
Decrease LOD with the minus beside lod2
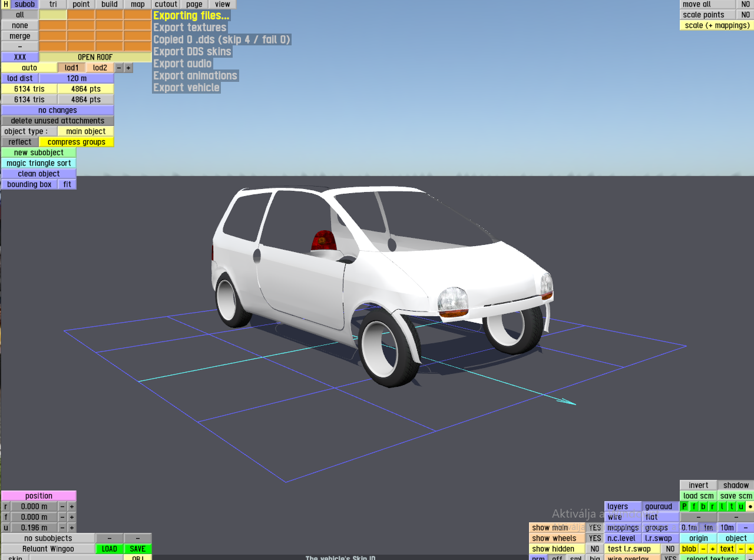point(119,68)
